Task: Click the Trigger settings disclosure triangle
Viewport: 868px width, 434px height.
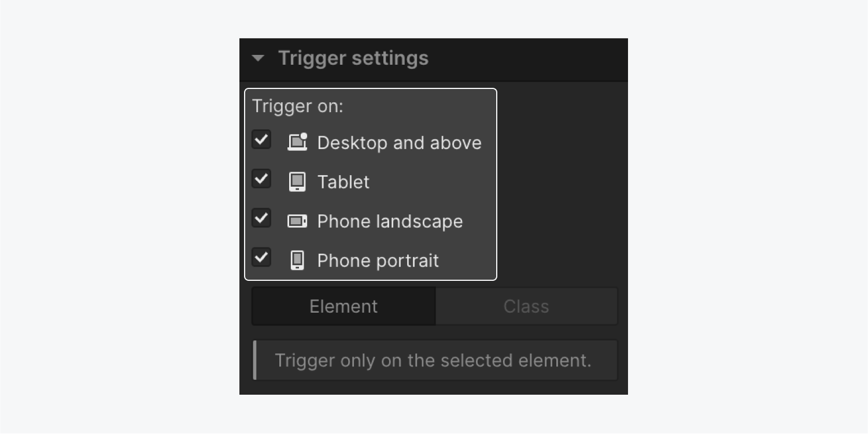Action: coord(258,58)
